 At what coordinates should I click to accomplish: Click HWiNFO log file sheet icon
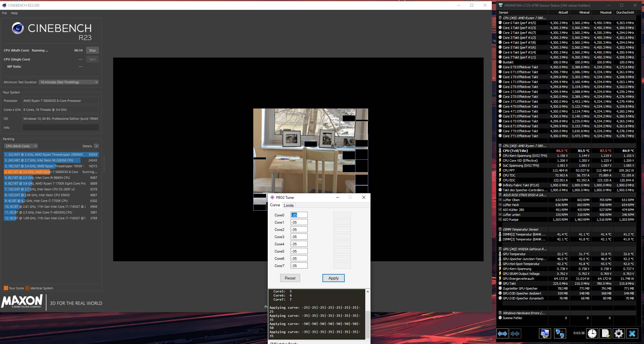[605, 334]
